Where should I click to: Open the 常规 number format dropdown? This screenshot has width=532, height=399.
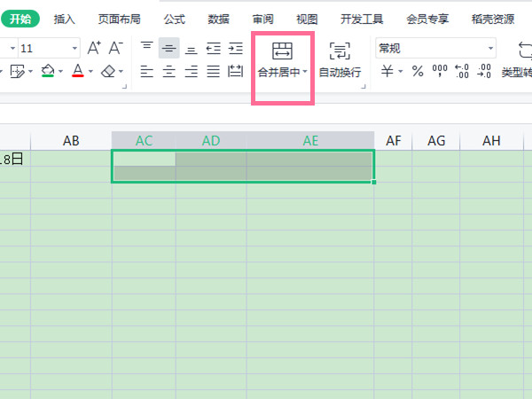point(490,48)
